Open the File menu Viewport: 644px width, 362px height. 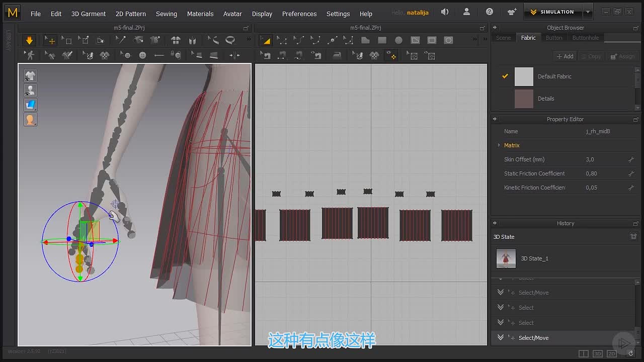tap(36, 14)
